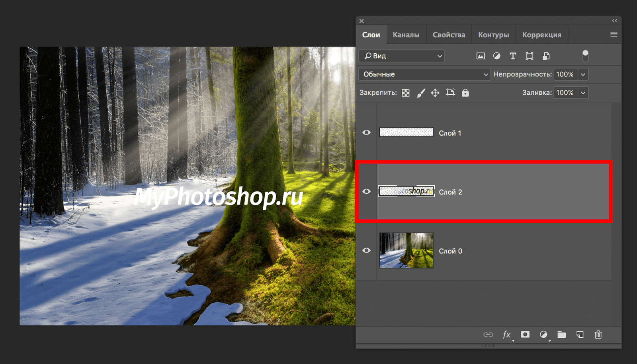Open the Вид filter type dropdown
The width and height of the screenshot is (637, 364).
click(401, 56)
